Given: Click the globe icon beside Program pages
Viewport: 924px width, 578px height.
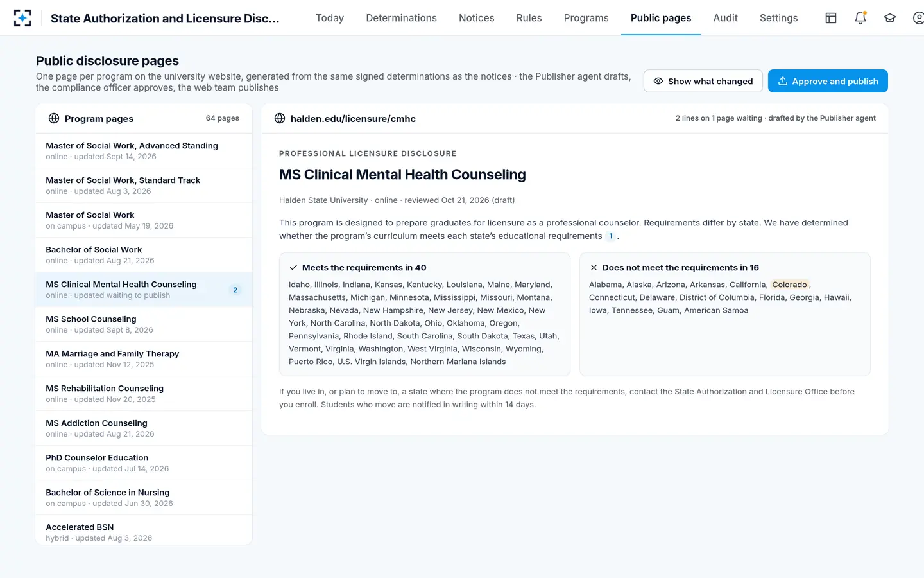Looking at the screenshot, I should pyautogui.click(x=54, y=118).
